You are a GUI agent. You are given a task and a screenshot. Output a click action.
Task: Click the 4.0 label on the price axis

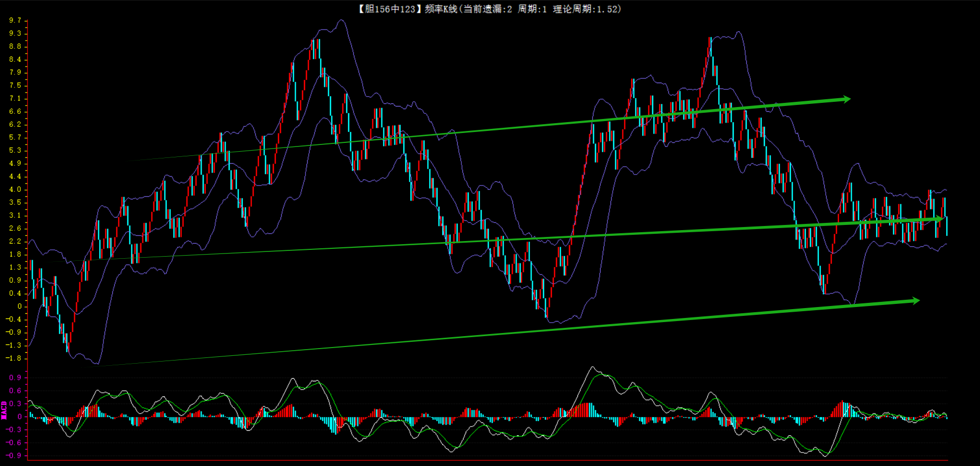(15, 189)
